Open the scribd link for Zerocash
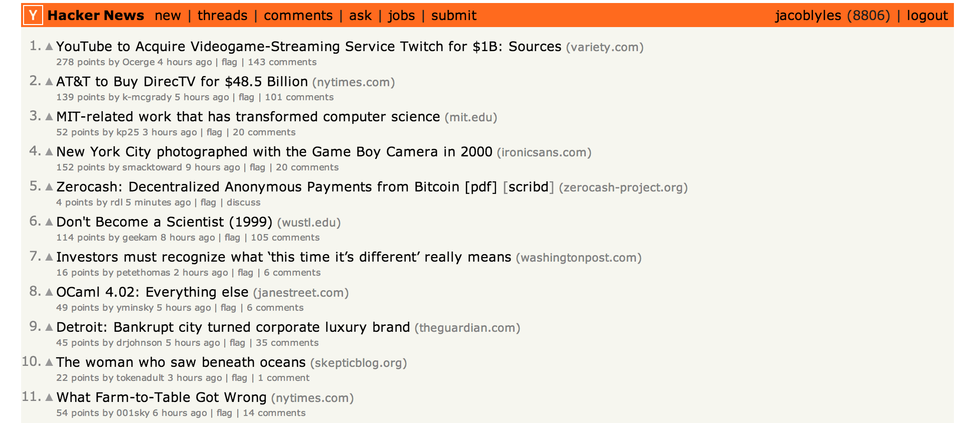980x423 pixels. pyautogui.click(x=528, y=187)
